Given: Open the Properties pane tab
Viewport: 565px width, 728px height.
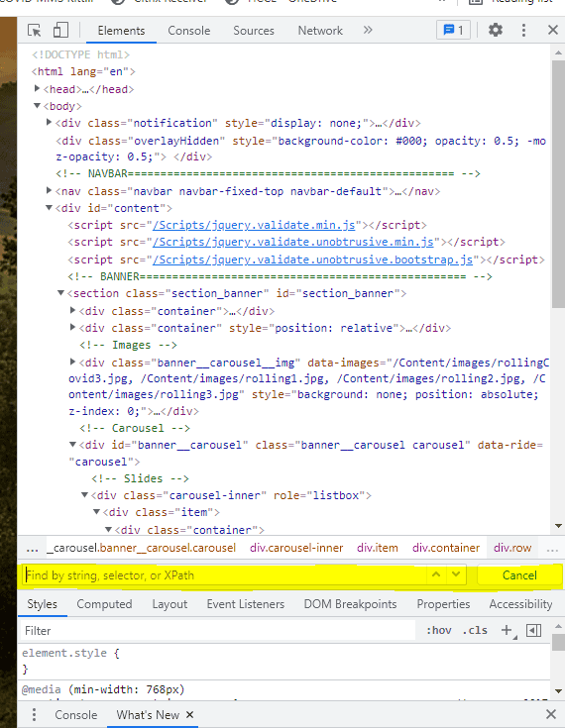Looking at the screenshot, I should pyautogui.click(x=443, y=604).
